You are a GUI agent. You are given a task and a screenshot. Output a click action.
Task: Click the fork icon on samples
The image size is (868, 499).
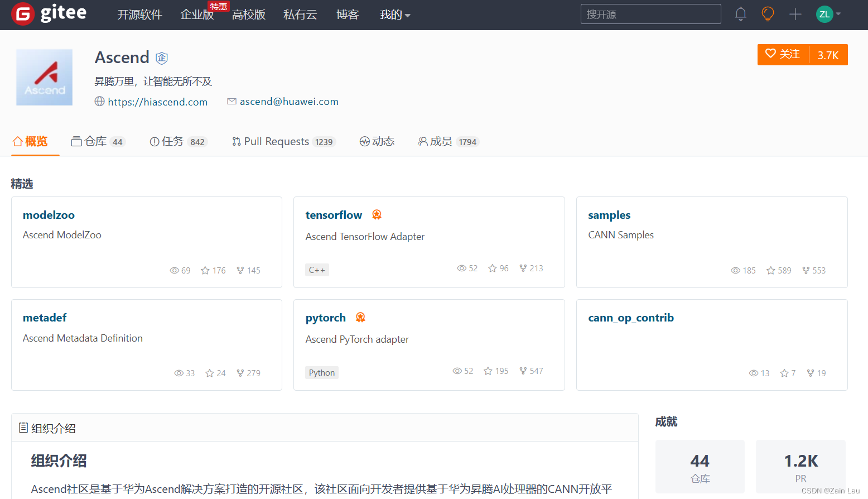806,271
